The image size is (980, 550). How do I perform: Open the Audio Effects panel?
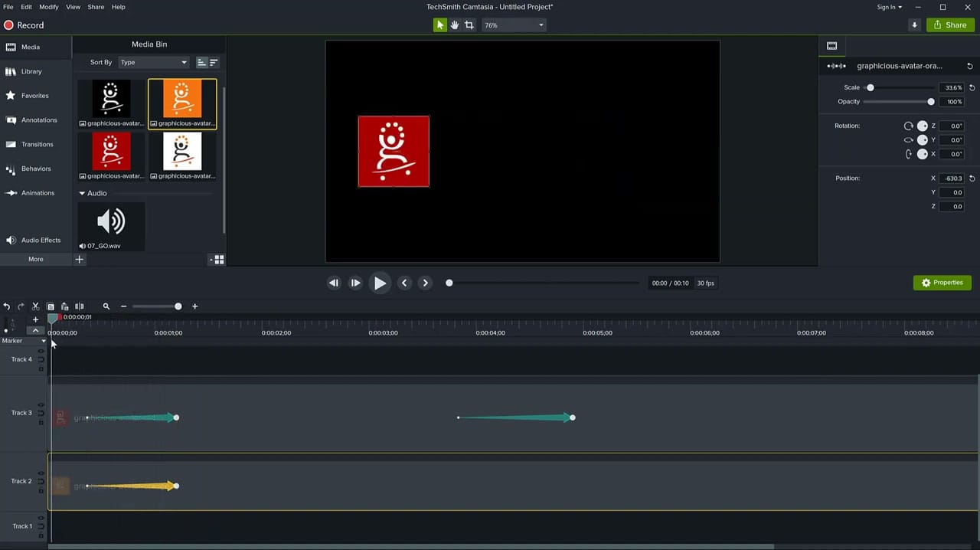[x=41, y=240]
